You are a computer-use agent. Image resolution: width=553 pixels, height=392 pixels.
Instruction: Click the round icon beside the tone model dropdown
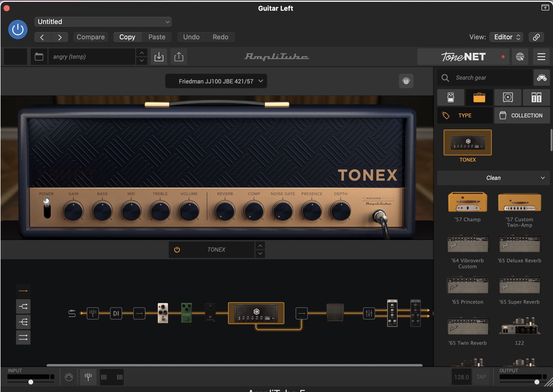(406, 81)
